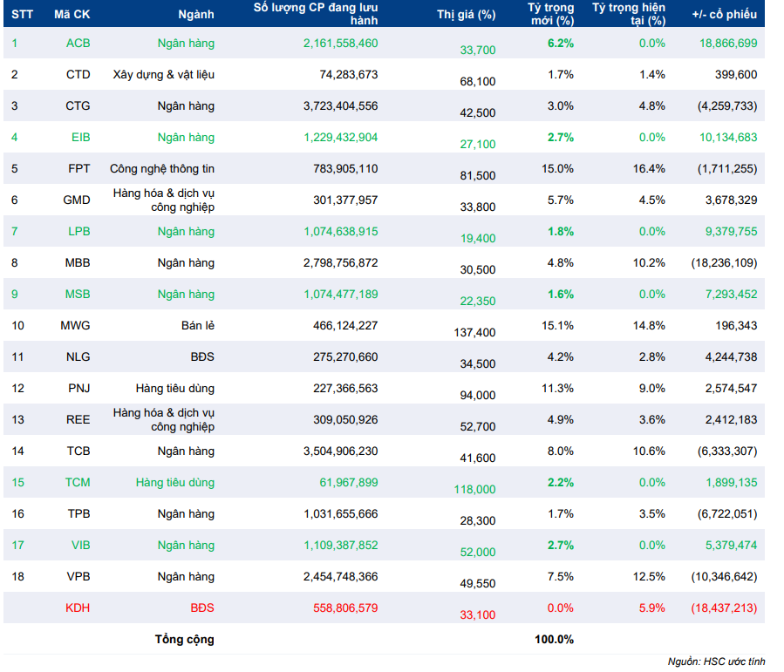Select the MWG price value 137,400
The width and height of the screenshot is (784, 672).
[x=475, y=332]
